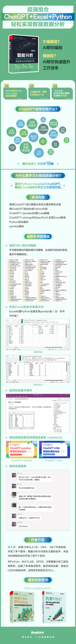Select the 合并数据 bubble

63,130
